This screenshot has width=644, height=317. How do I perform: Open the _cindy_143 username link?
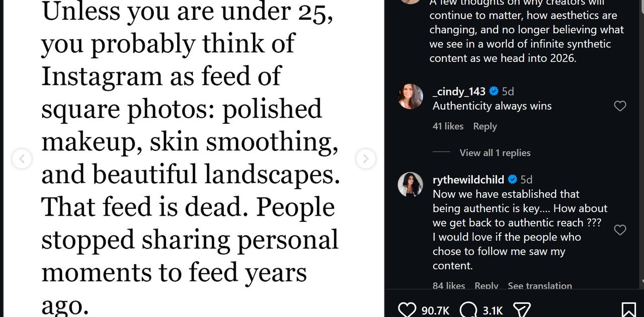458,92
